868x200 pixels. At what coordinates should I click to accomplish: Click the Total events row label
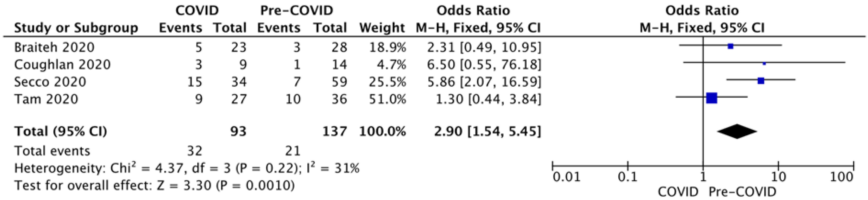[52, 151]
